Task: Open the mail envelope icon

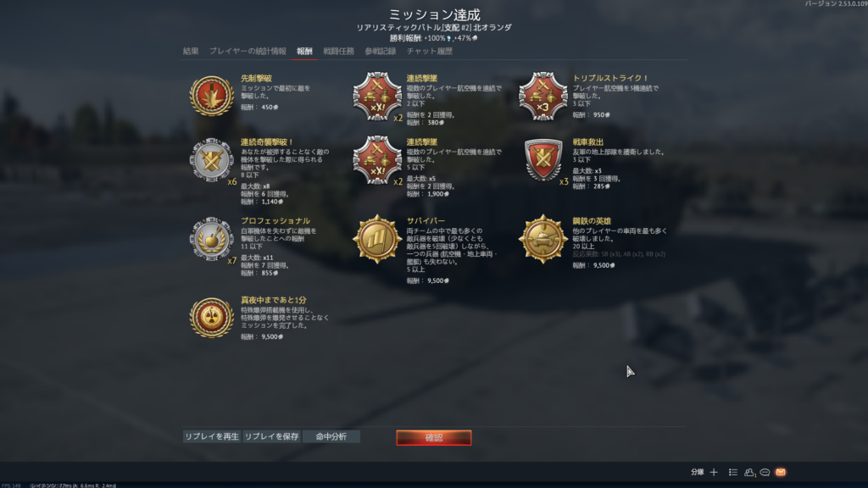Action: pos(781,472)
